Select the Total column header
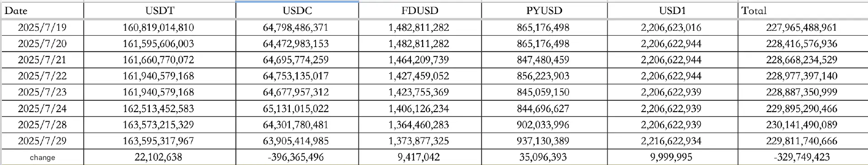Screen dimensions: 868x165 [803, 10]
